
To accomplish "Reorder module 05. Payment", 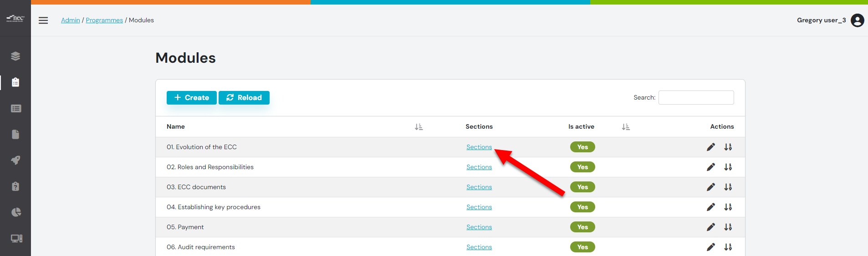I will coord(728,227).
